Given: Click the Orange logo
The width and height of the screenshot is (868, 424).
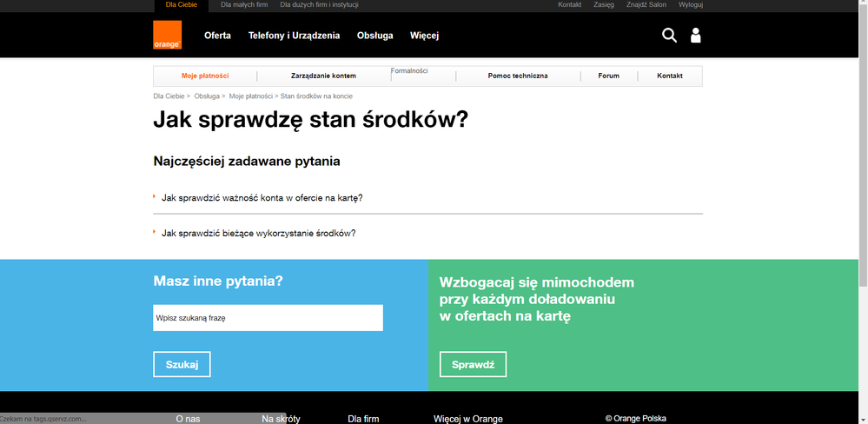Looking at the screenshot, I should 167,35.
